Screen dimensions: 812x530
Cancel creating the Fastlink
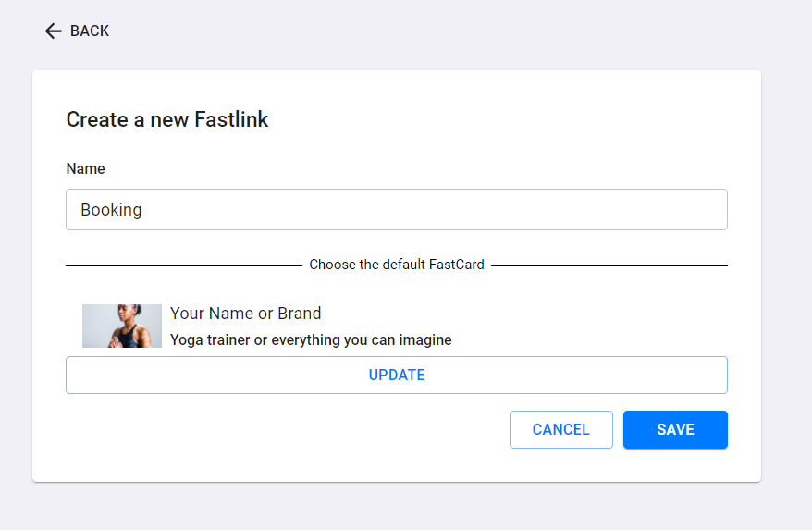560,429
